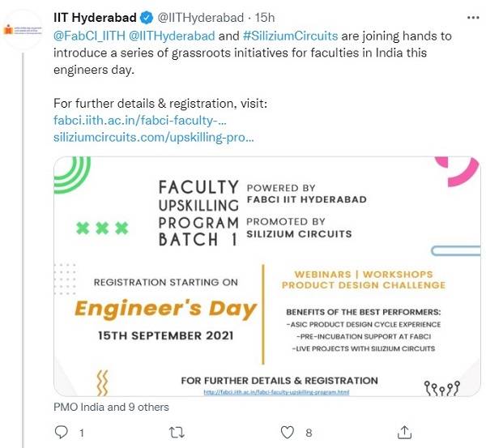The image size is (486, 448).
Task: Open the @IITHyderabad mention in tweet text
Action: tap(172, 36)
